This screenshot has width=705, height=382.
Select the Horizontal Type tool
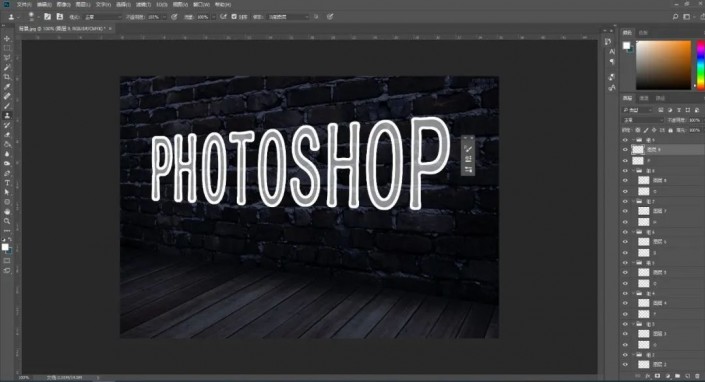point(7,182)
